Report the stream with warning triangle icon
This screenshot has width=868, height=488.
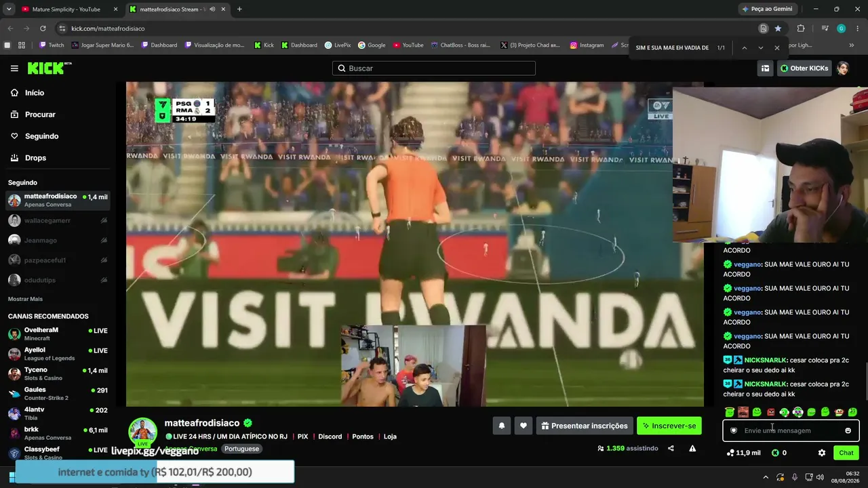click(692, 448)
